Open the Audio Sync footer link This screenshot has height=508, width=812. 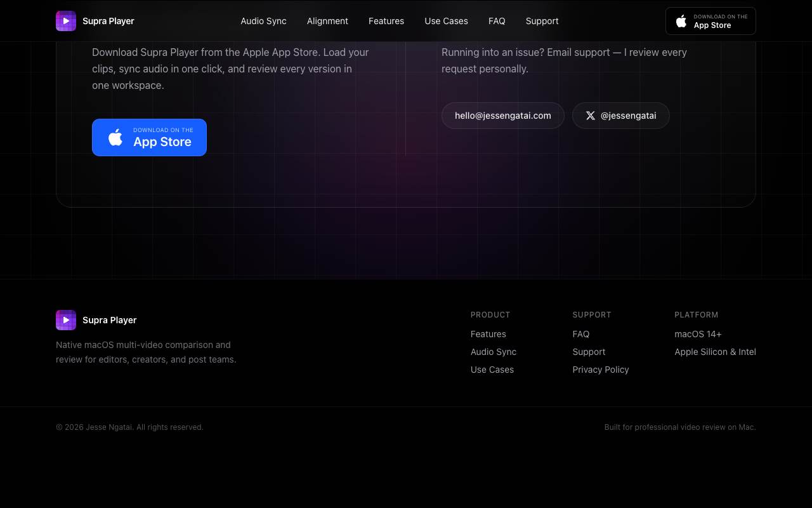494,352
